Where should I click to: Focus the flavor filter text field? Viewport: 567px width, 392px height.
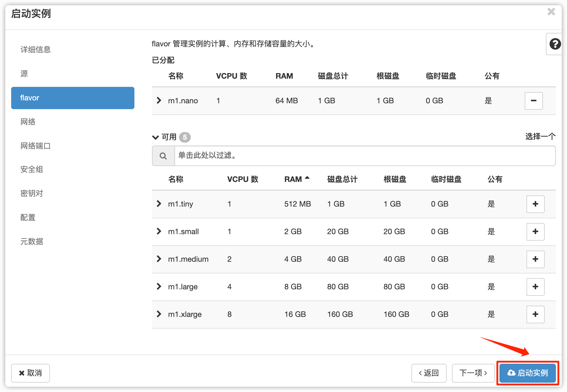pyautogui.click(x=365, y=156)
